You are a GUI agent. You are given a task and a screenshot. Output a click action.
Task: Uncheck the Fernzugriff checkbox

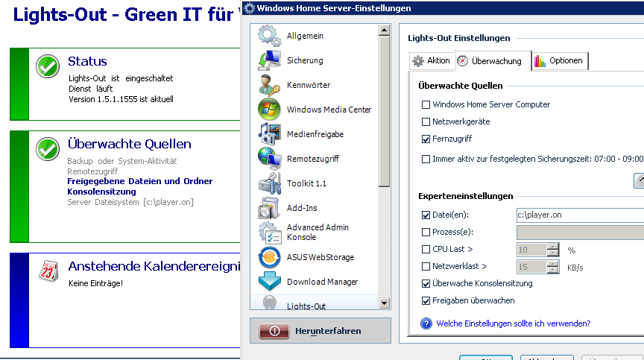pyautogui.click(x=426, y=139)
